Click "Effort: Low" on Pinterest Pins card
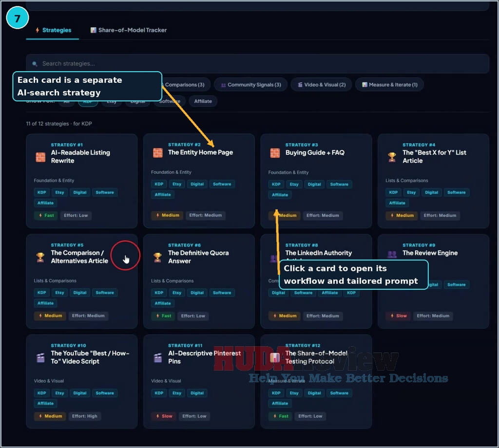 (x=194, y=416)
